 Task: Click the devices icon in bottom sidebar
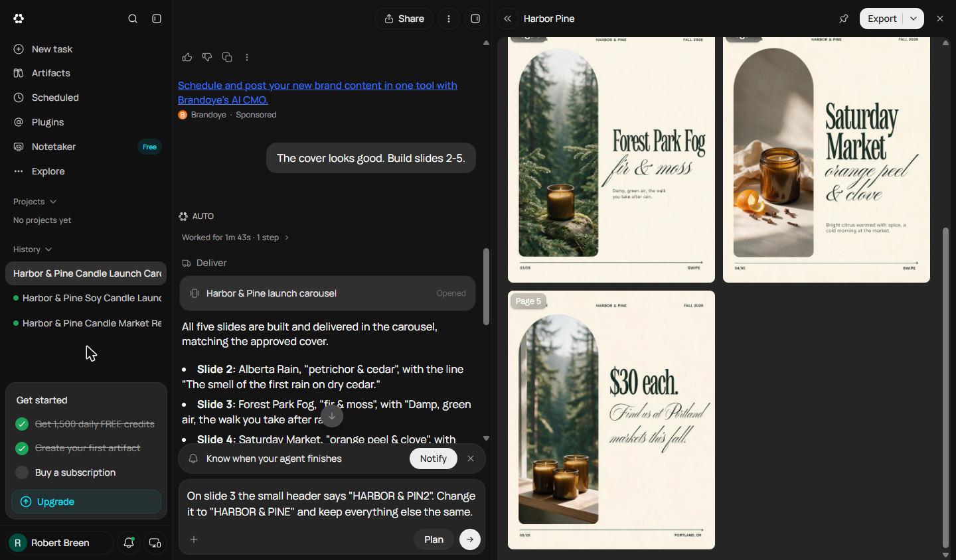coord(155,543)
